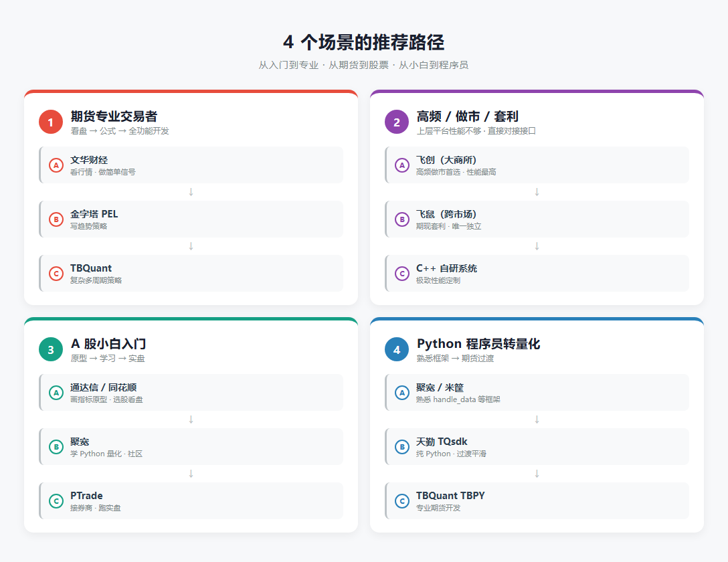Viewport: 728px width, 562px height.
Task: Click the description 专业期货开发
Action: 438,508
